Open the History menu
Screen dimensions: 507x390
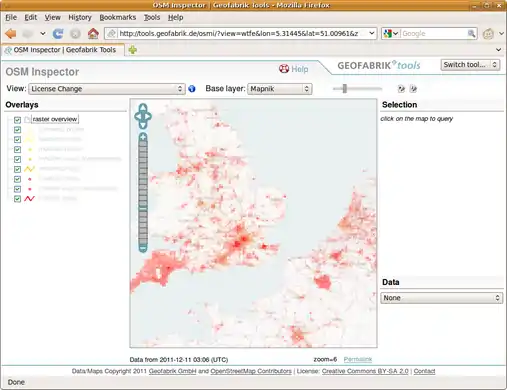pos(80,17)
